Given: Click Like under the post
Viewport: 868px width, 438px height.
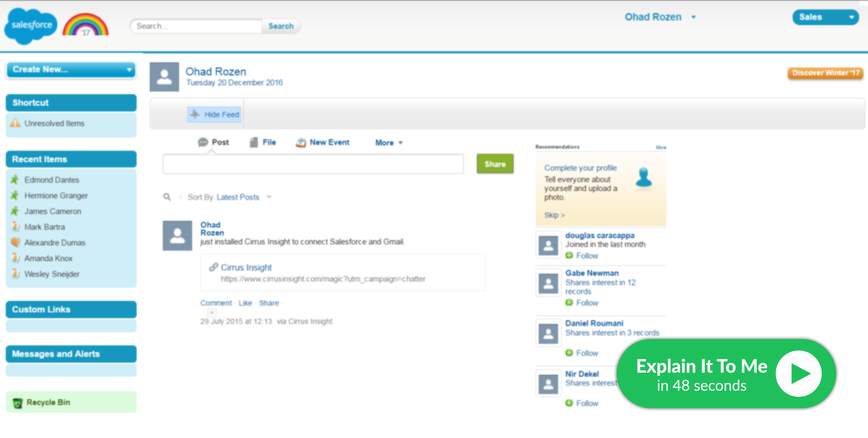Looking at the screenshot, I should [245, 303].
